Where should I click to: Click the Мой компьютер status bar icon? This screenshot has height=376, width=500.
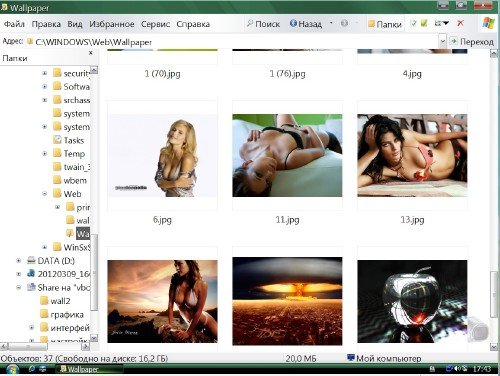point(351,358)
